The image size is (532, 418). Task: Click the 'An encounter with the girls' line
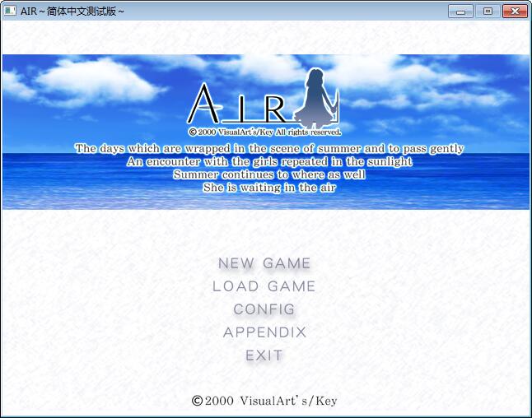point(269,162)
